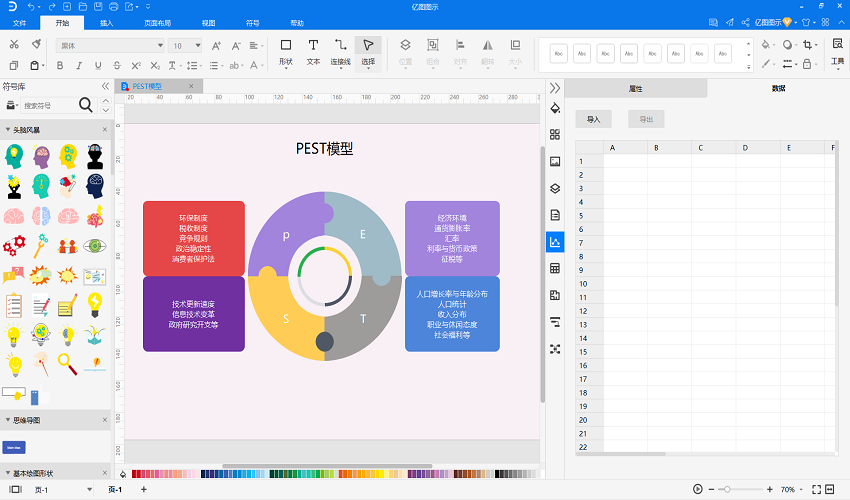Viewport: 850px width, 500px height.
Task: Click the copy icon
Action: pyautogui.click(x=14, y=66)
